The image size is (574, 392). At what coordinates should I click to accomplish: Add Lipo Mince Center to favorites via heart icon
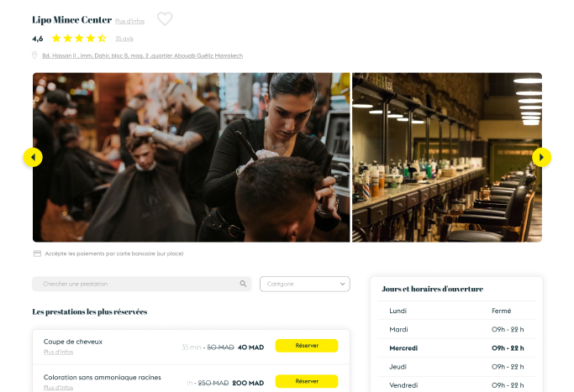click(165, 19)
